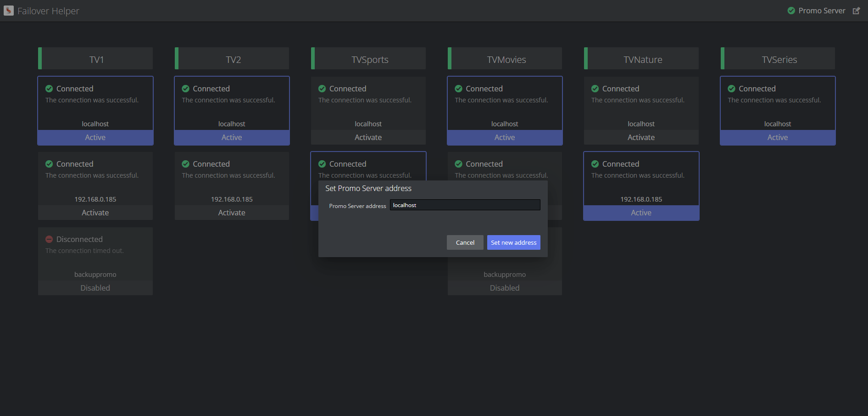The width and height of the screenshot is (868, 416).
Task: Open the Promo Server edit icon
Action: [x=856, y=11]
